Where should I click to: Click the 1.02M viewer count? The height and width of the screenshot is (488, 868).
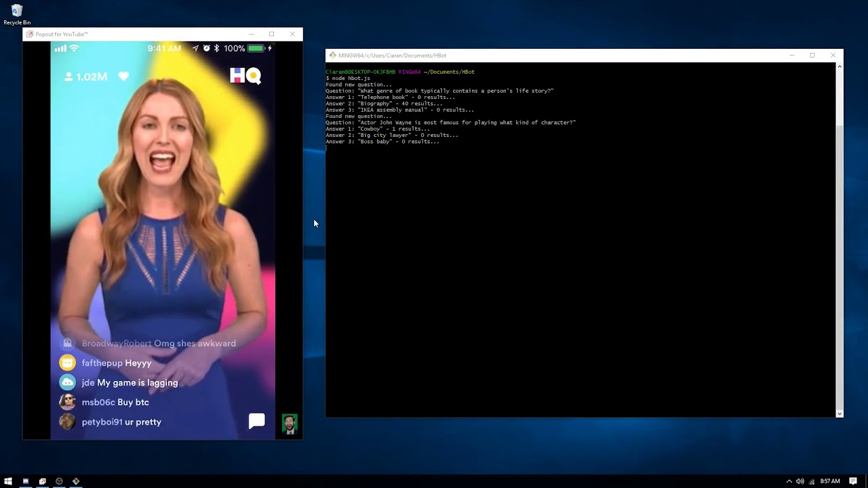pos(85,77)
